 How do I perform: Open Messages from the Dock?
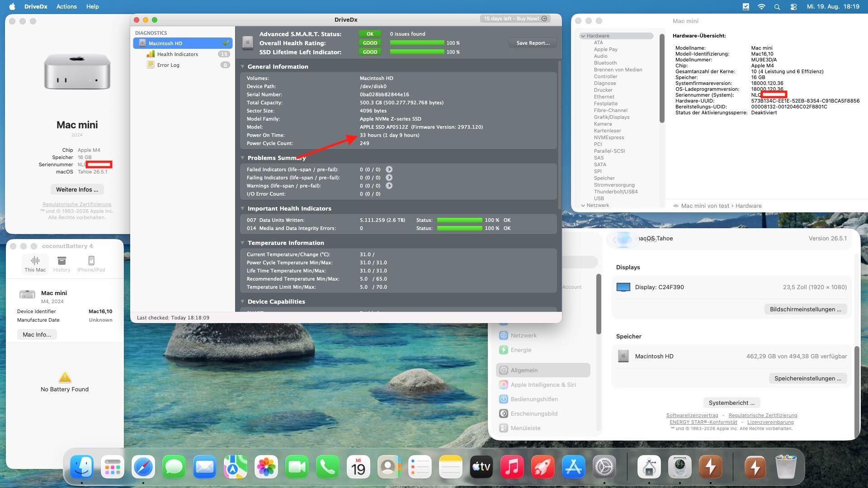click(174, 467)
